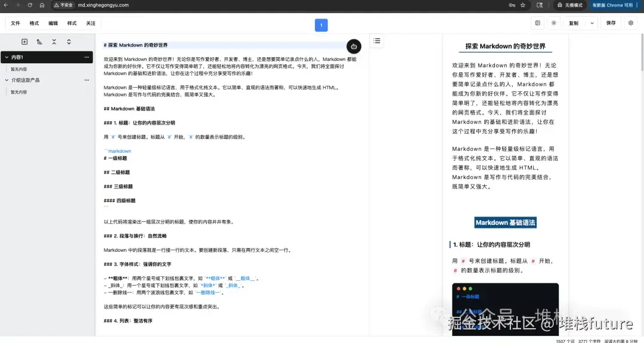This screenshot has width=644, height=343.
Task: Reload the browser page
Action: click(x=30, y=5)
